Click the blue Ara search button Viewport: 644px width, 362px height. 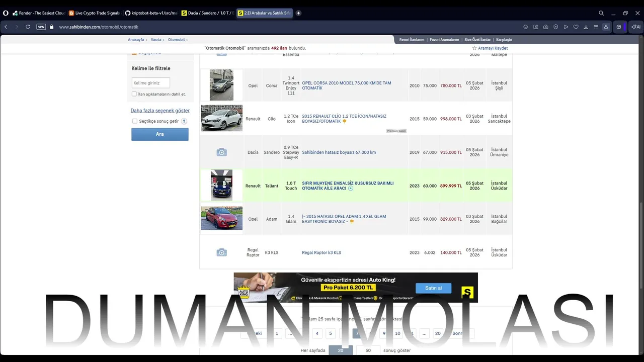(x=160, y=134)
